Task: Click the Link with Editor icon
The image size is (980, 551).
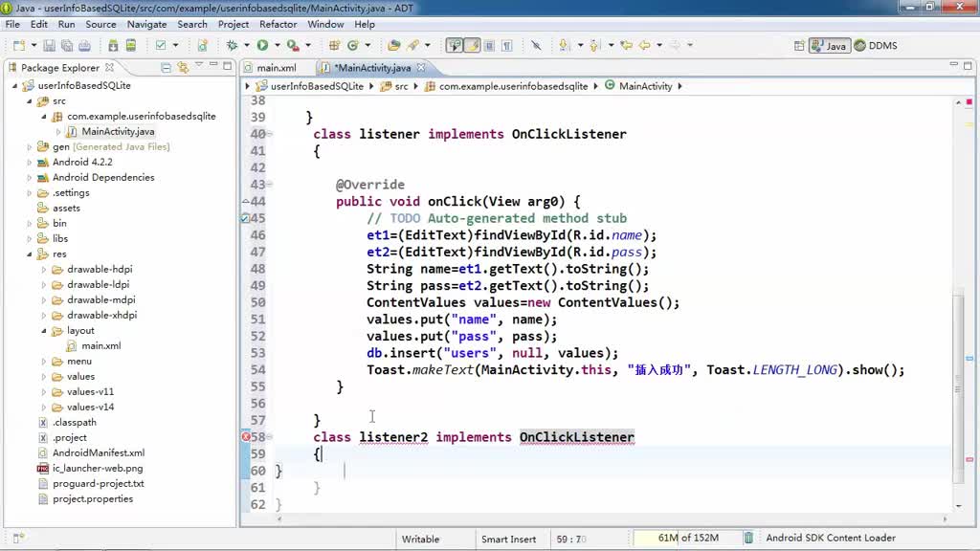Action: (x=183, y=67)
